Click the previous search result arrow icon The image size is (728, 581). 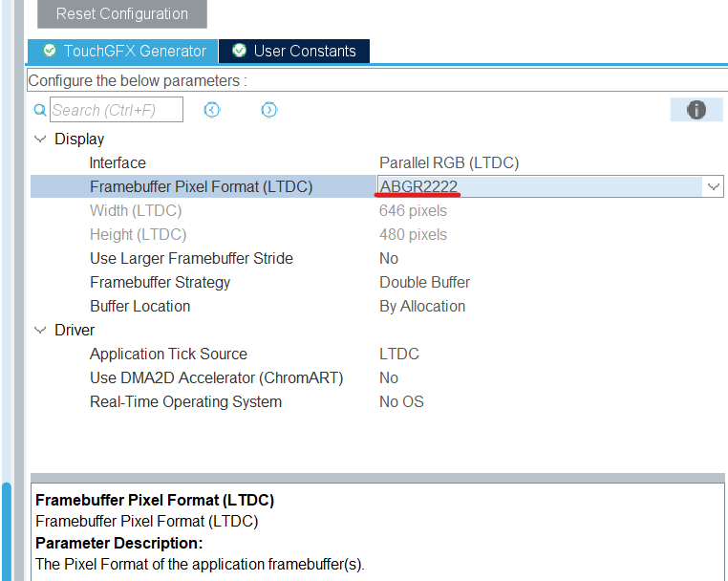pyautogui.click(x=212, y=110)
